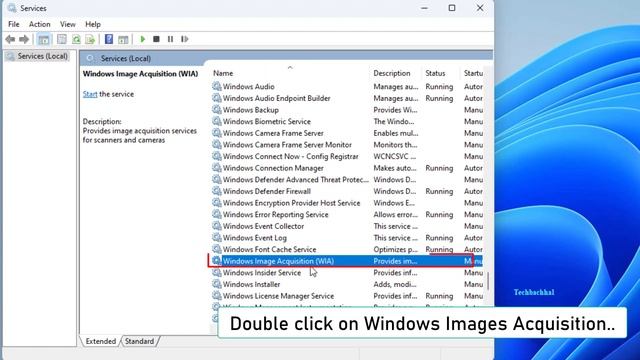Viewport: 640px width, 360px height.
Task: Click gear icon beside Windows Biometric Service
Action: coord(217,121)
